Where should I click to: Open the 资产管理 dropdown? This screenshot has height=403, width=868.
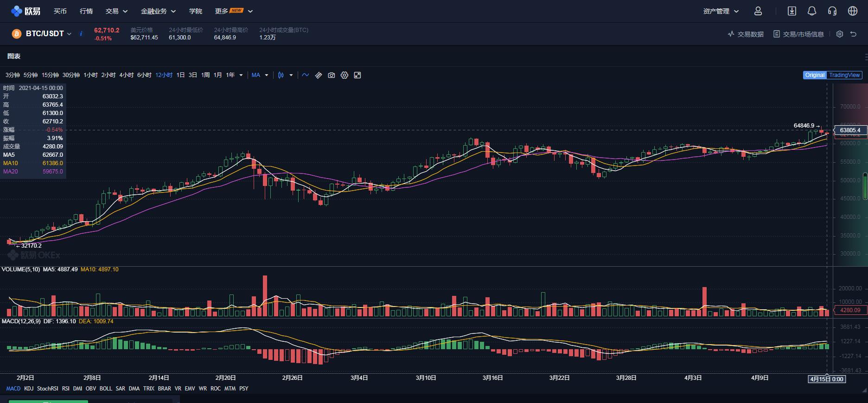721,11
